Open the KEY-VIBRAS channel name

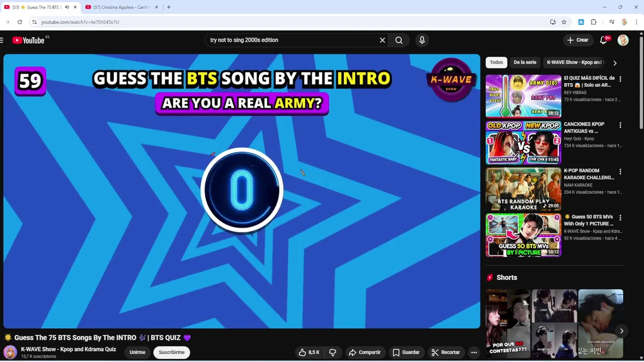[575, 93]
